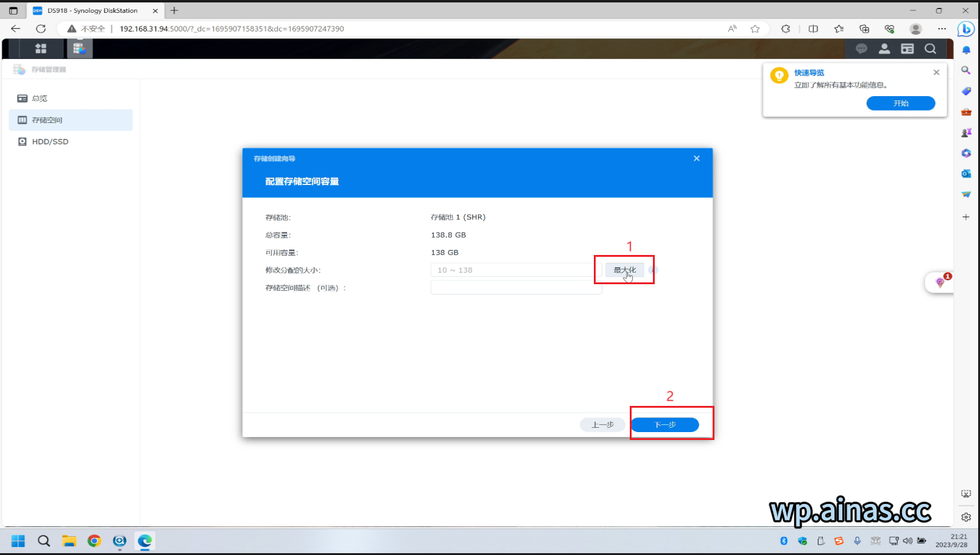Open Chrome from the Windows taskbar

[x=94, y=541]
